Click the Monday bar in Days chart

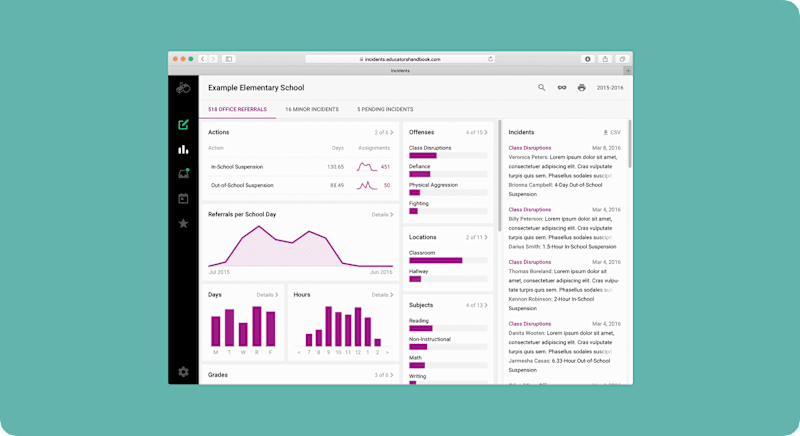coord(216,331)
